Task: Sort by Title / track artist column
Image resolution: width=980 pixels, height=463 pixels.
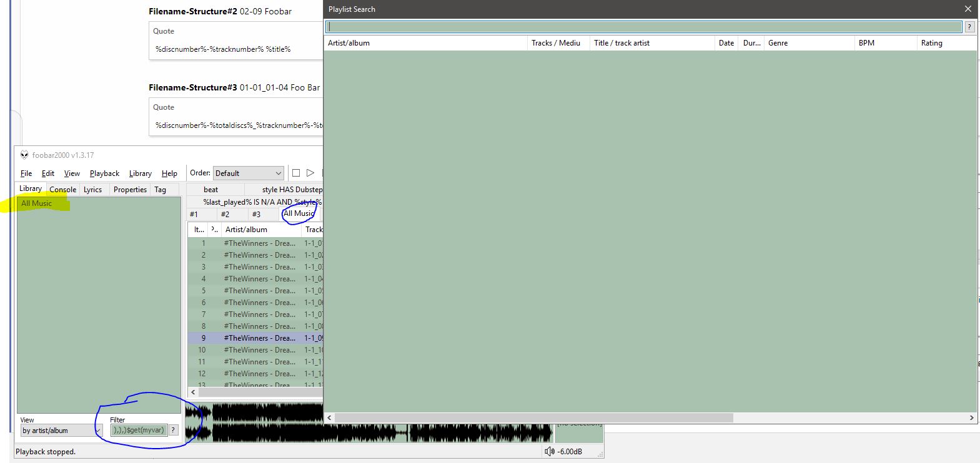Action: [x=653, y=43]
